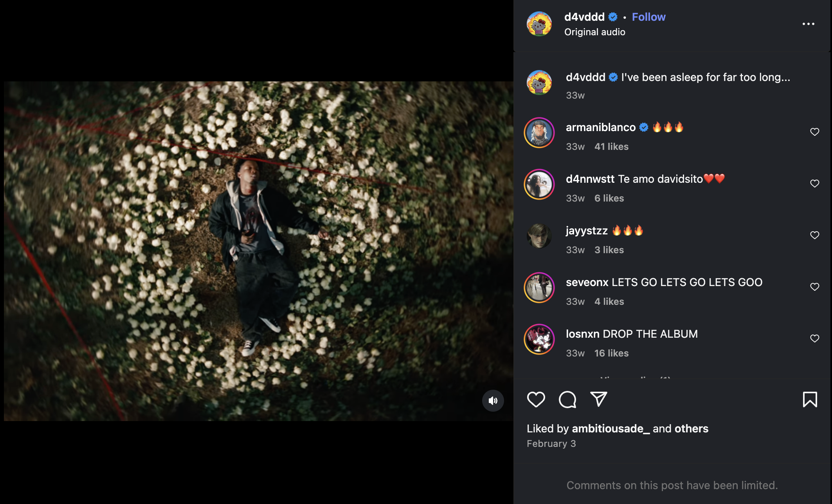832x504 pixels.
Task: Mute the video audio
Action: [x=493, y=400]
